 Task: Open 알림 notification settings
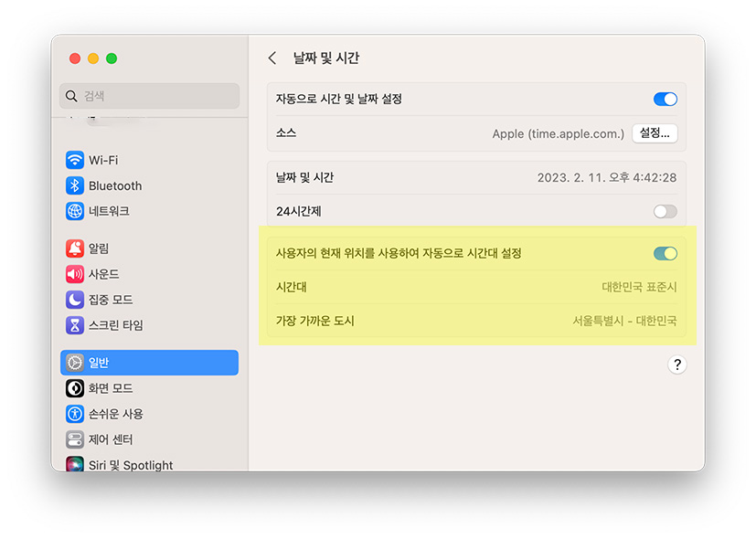73,247
